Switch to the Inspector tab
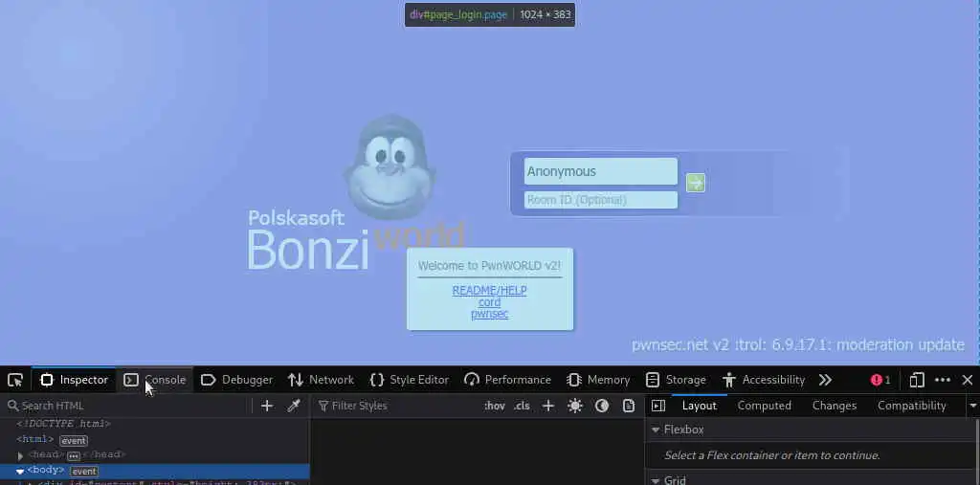The height and width of the screenshot is (485, 980). click(x=75, y=380)
